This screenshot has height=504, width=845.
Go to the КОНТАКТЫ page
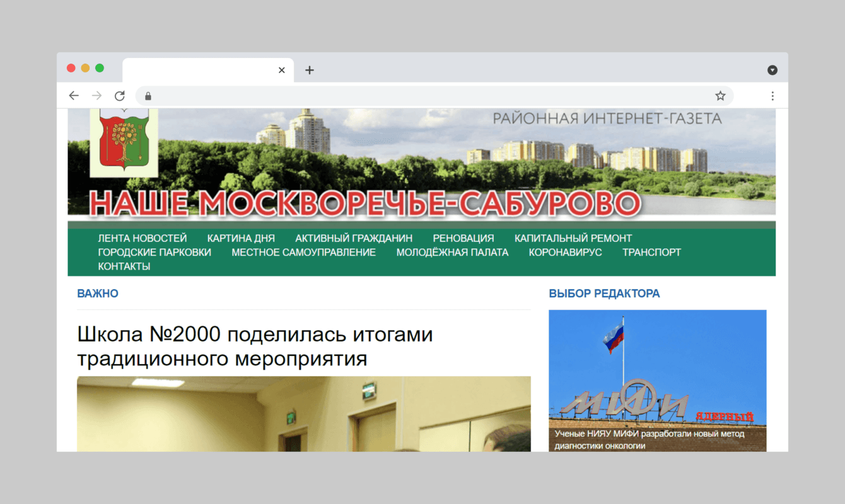(x=124, y=266)
